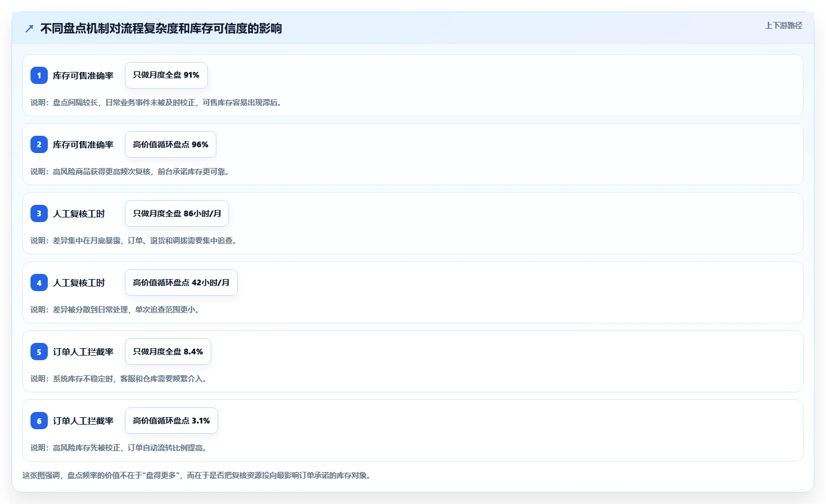826x504 pixels.
Task: Click the 只做月度全盘 86小时/月 chip
Action: click(x=177, y=213)
